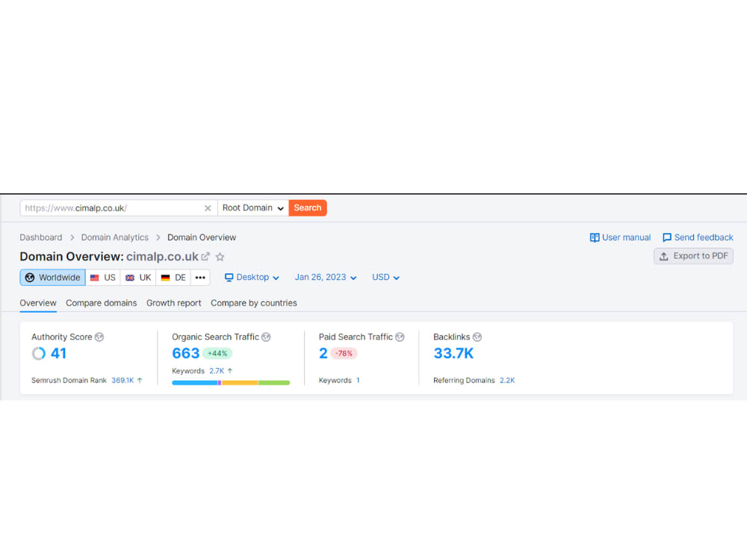Click the Authority Score info globe icon

tap(99, 337)
